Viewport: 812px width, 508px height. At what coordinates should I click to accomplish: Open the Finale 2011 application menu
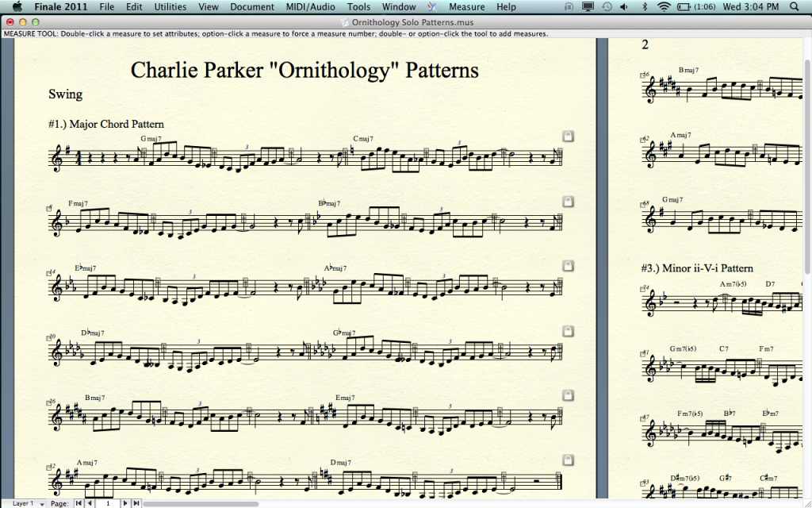(x=61, y=6)
